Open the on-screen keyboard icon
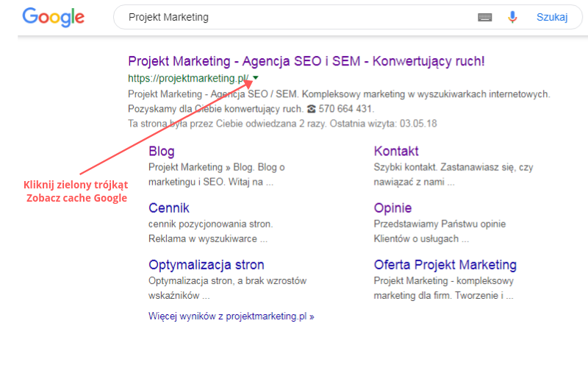The image size is (588, 368). tap(484, 17)
